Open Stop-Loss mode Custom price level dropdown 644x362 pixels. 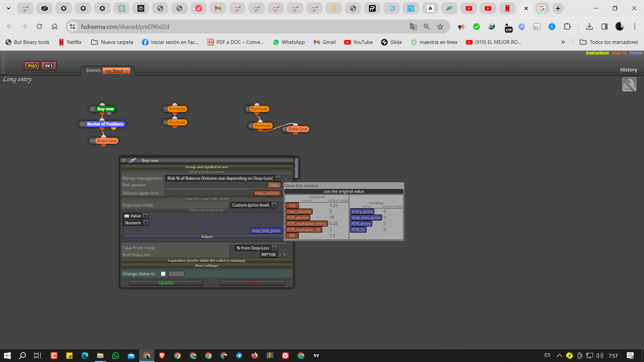tap(254, 205)
